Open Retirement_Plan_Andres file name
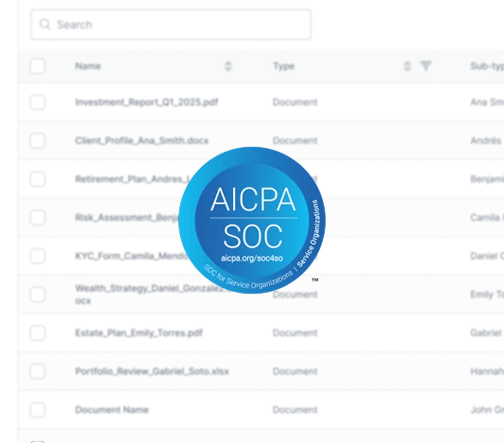504x443 pixels. (x=132, y=179)
